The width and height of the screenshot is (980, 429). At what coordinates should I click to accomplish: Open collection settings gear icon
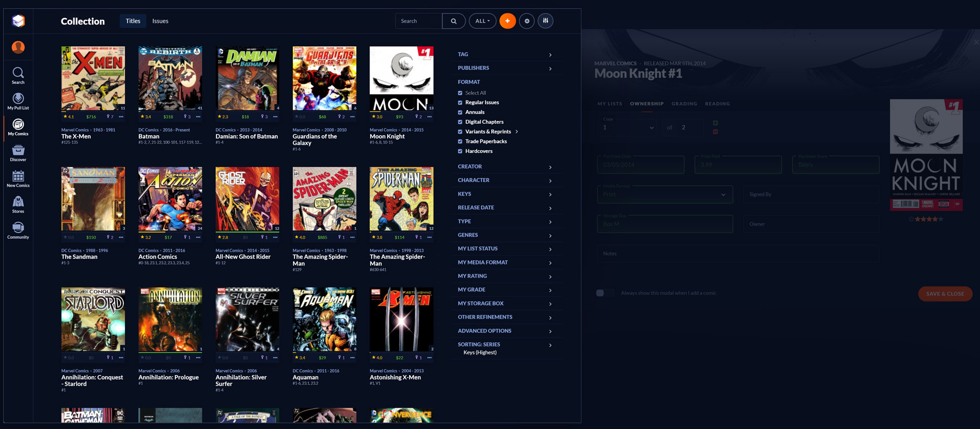(x=527, y=21)
